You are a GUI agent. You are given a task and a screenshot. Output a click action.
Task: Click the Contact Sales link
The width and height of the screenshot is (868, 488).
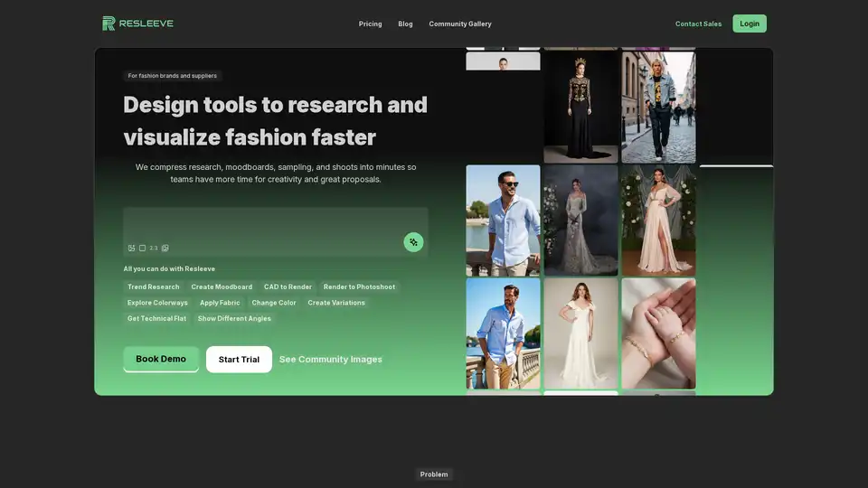coord(698,24)
